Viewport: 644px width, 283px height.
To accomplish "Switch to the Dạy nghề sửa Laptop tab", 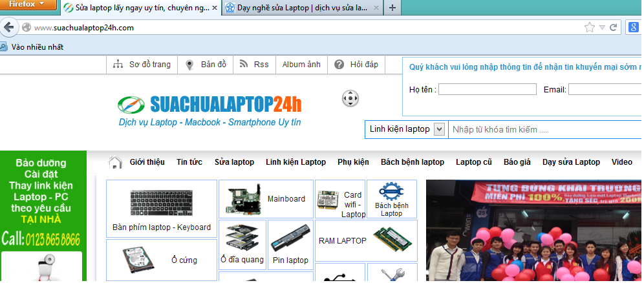I will pyautogui.click(x=302, y=7).
